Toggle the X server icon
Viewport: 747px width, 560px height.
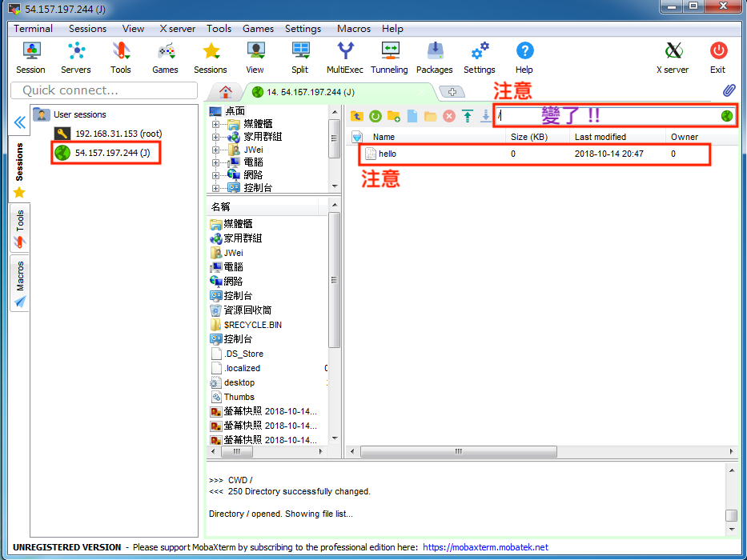[673, 57]
